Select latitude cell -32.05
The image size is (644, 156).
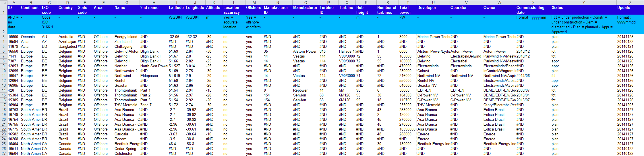[x=177, y=37]
